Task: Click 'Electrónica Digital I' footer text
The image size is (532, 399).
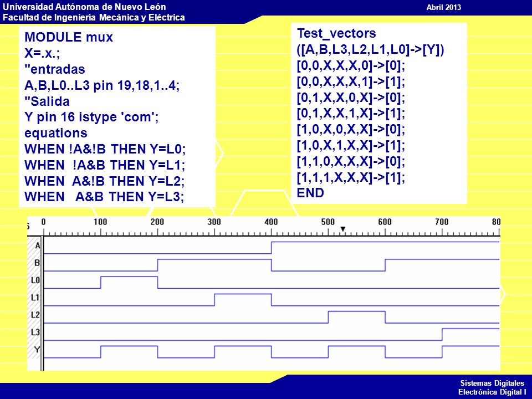Action: (492, 392)
